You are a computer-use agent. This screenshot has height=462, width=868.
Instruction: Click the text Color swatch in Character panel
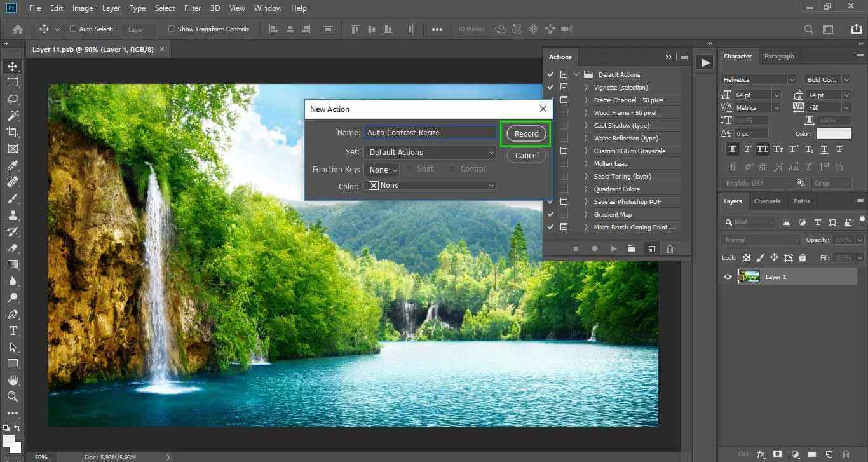click(834, 133)
